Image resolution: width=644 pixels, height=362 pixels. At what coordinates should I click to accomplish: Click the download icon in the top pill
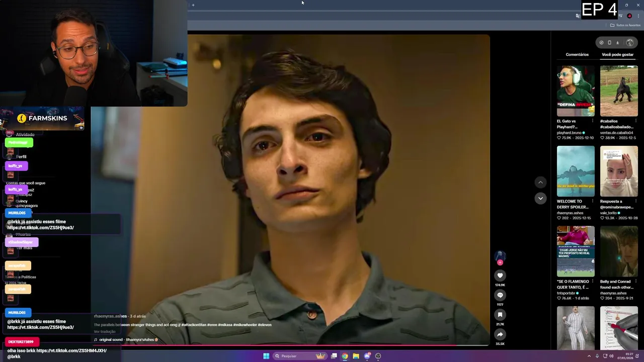click(618, 43)
